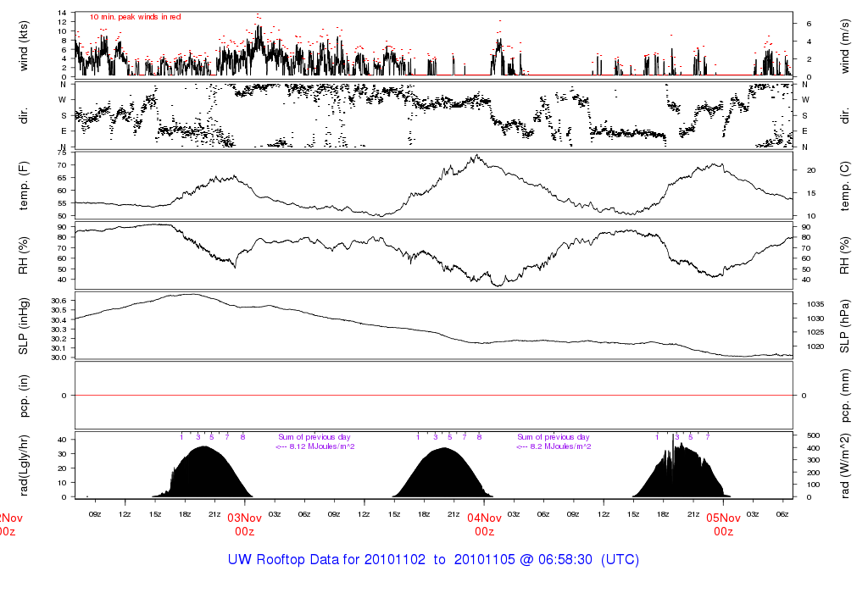
Task: Select the "SLP (hPa)" axis label
Action: [x=845, y=326]
